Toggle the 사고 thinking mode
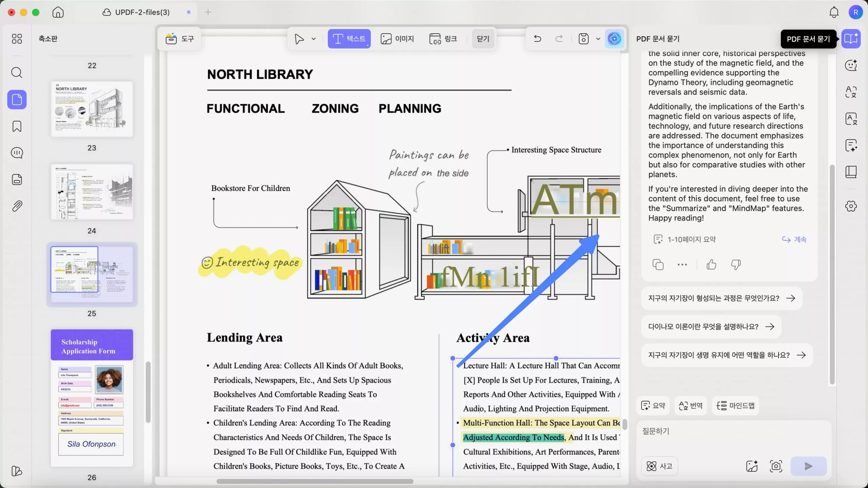 click(x=659, y=466)
